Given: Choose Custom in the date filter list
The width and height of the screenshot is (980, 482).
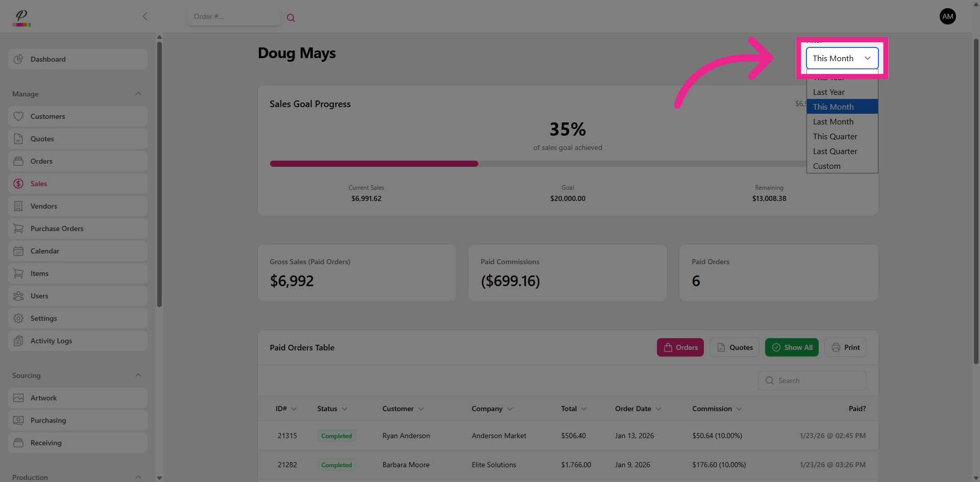Looking at the screenshot, I should (827, 166).
